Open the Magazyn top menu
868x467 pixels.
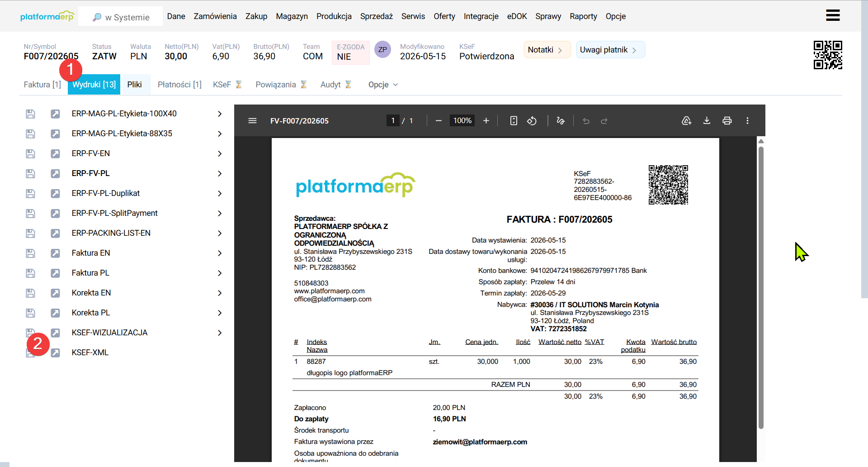[292, 16]
